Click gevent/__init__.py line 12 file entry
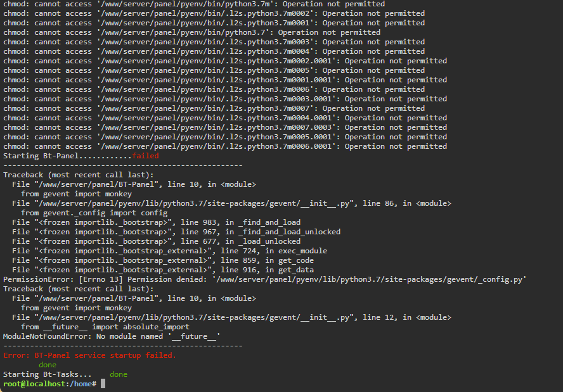Screen dimensions: 563x392 [x=231, y=317]
